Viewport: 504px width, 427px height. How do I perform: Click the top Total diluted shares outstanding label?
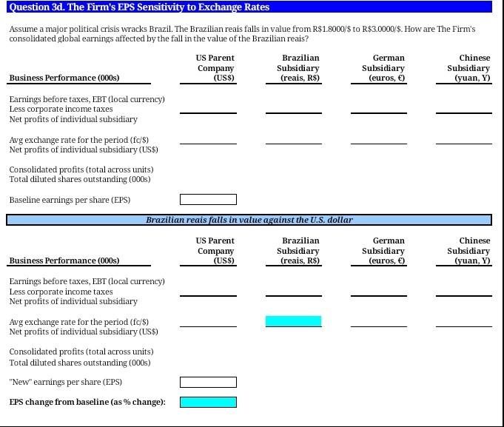point(80,179)
